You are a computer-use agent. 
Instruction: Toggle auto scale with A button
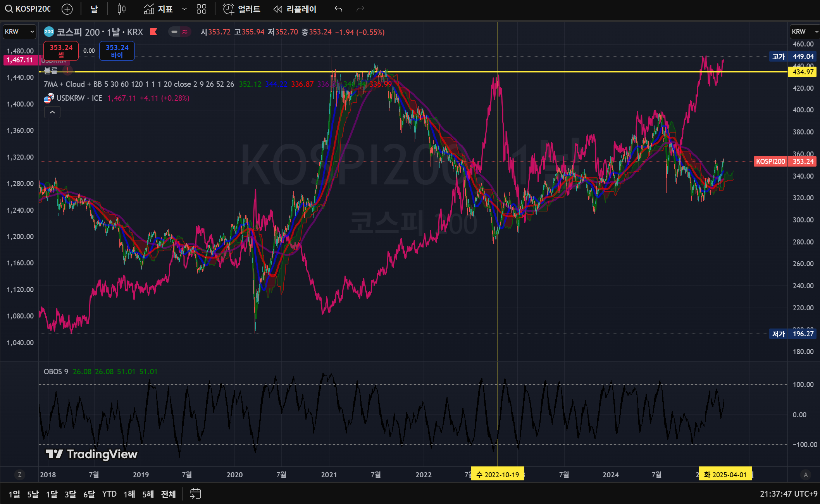click(x=806, y=475)
